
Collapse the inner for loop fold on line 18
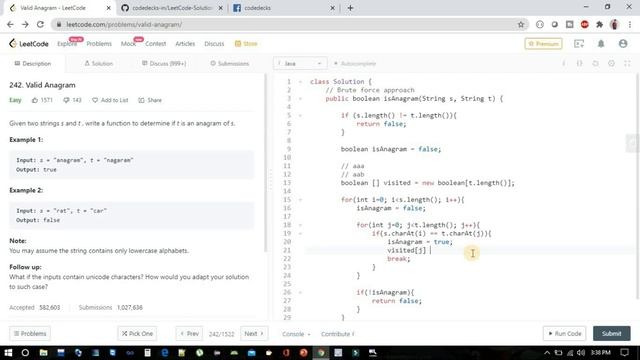(x=300, y=225)
